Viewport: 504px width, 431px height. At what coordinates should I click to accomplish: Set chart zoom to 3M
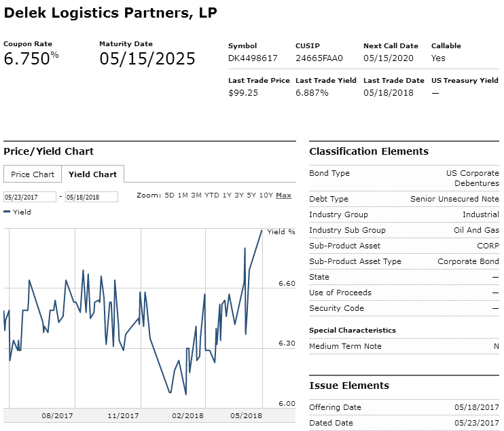pyautogui.click(x=196, y=195)
